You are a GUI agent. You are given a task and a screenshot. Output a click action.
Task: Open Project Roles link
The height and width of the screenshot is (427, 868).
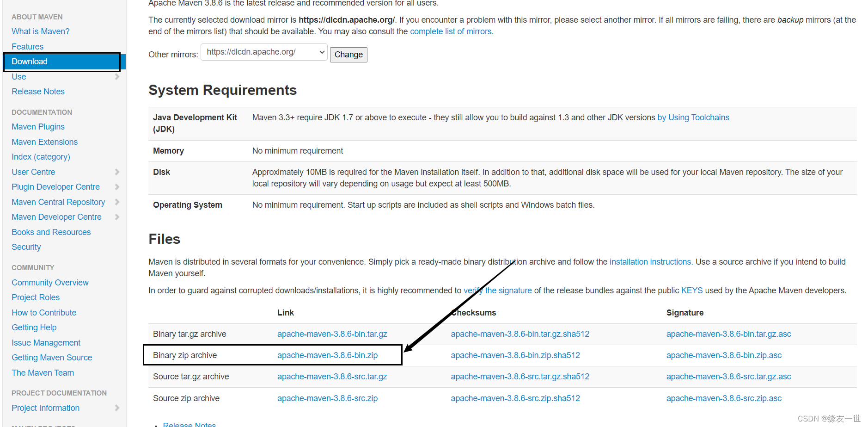(36, 297)
